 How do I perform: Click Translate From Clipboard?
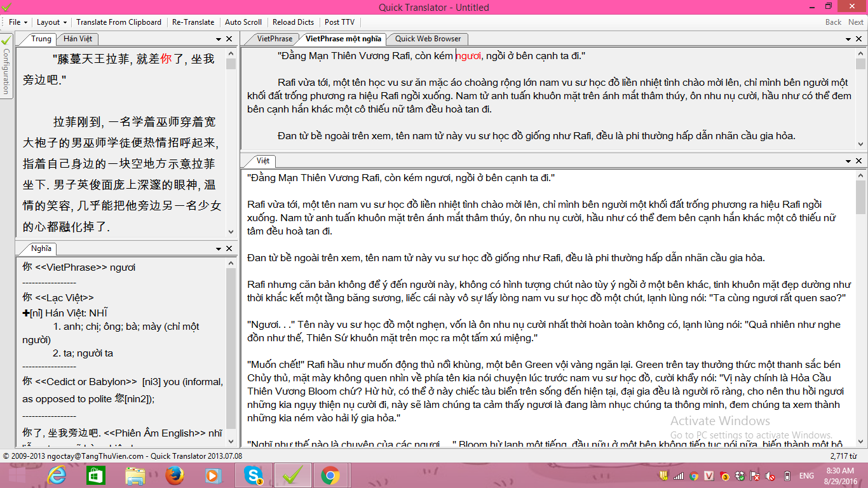click(119, 22)
